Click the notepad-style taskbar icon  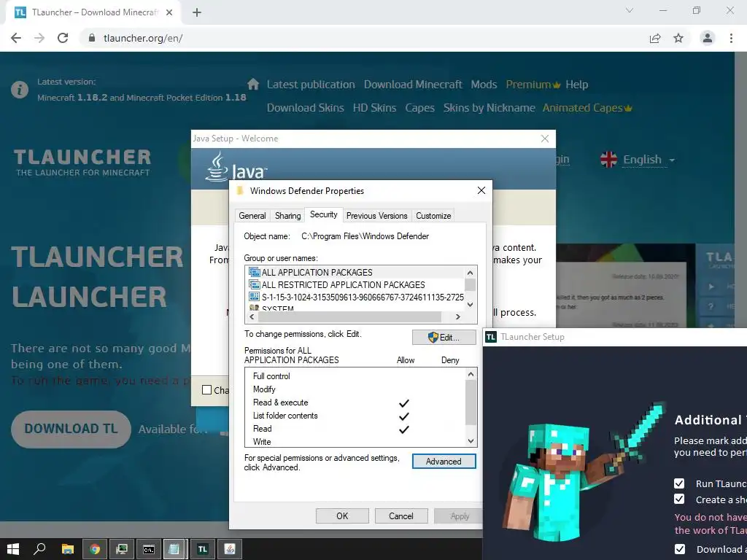coord(174,549)
